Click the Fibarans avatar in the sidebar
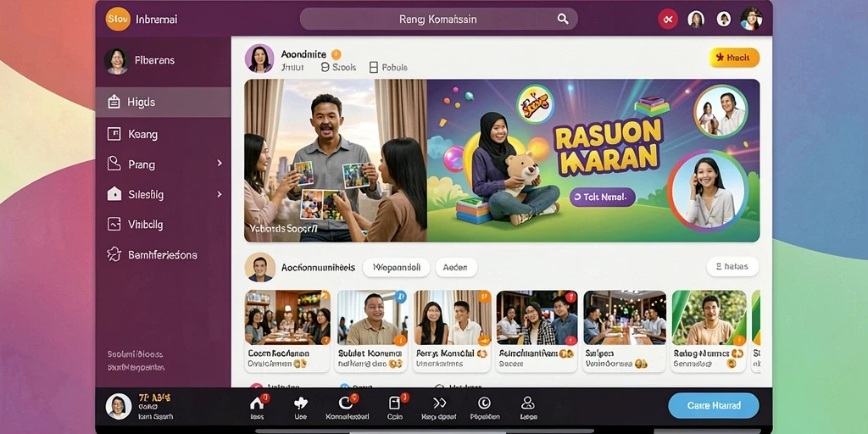Viewport: 868px width, 434px height. [117, 61]
